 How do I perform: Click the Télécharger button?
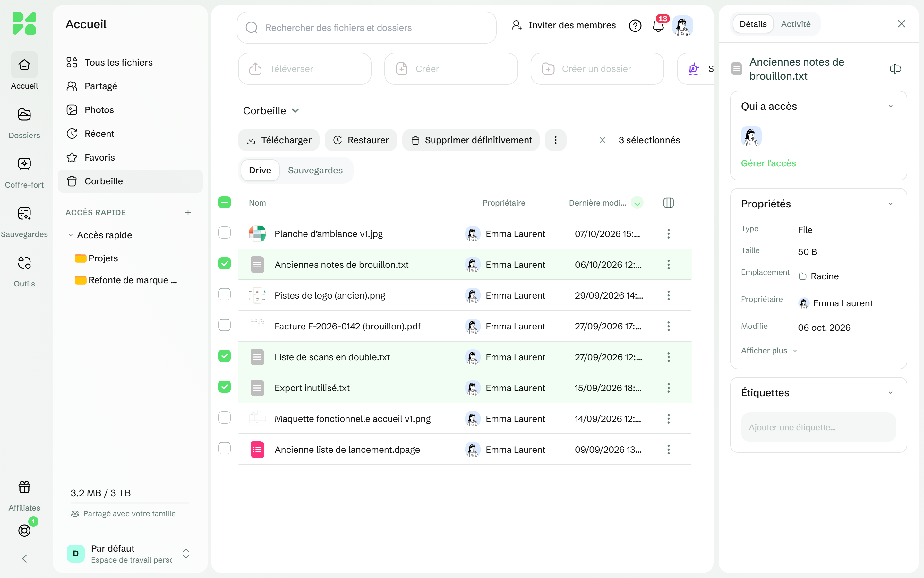279,140
